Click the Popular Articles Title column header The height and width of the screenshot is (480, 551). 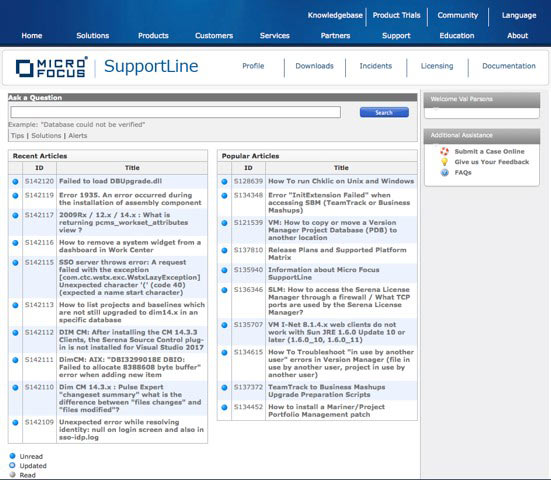click(341, 168)
